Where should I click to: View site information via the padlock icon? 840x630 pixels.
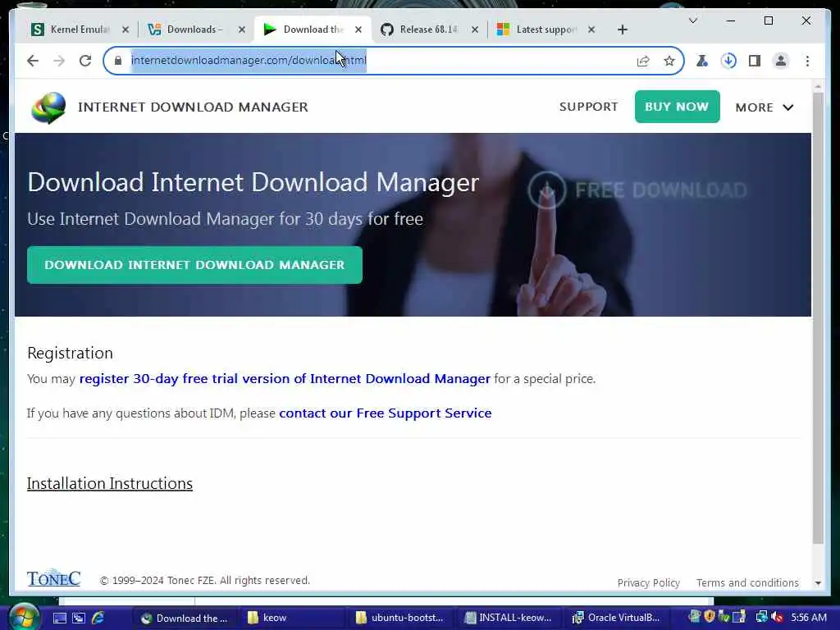[118, 61]
